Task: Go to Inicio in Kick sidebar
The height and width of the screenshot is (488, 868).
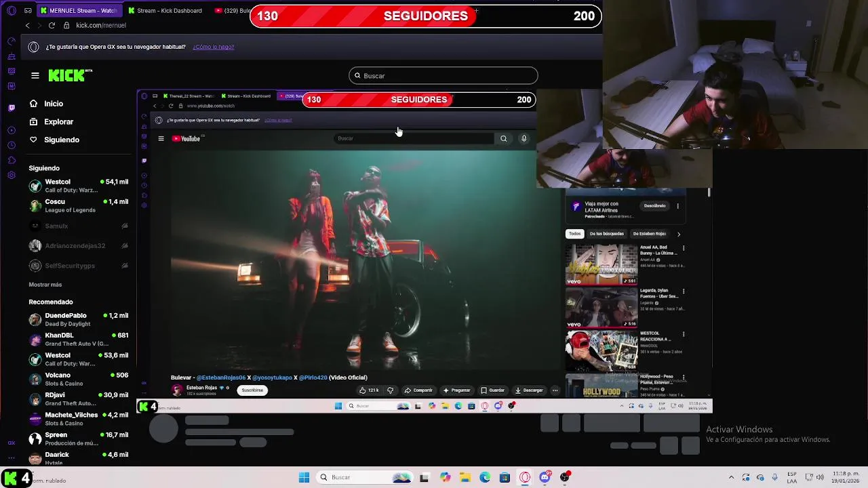Action: [47, 104]
